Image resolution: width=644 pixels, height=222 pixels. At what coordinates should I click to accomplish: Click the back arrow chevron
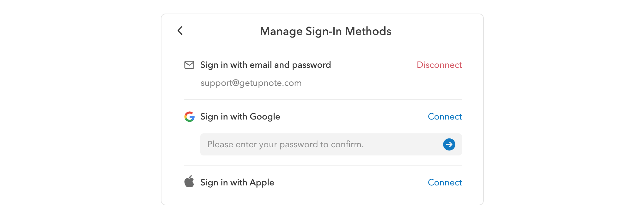180,31
